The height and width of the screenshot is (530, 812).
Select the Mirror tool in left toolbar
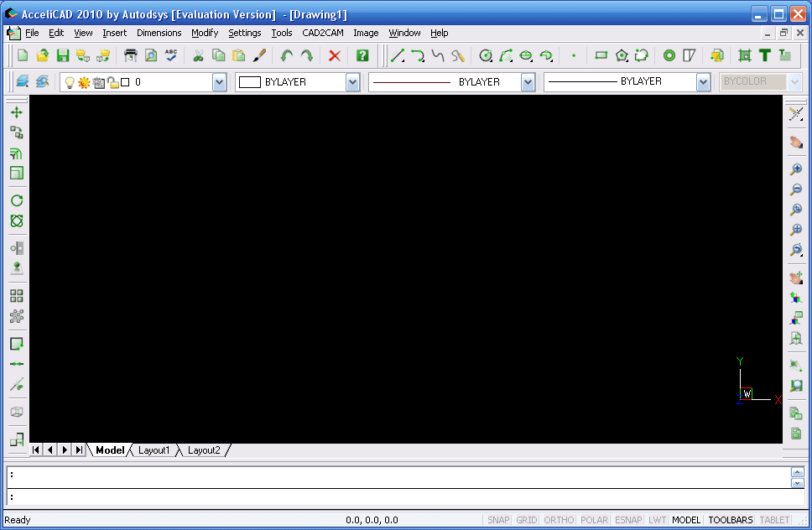(x=17, y=248)
